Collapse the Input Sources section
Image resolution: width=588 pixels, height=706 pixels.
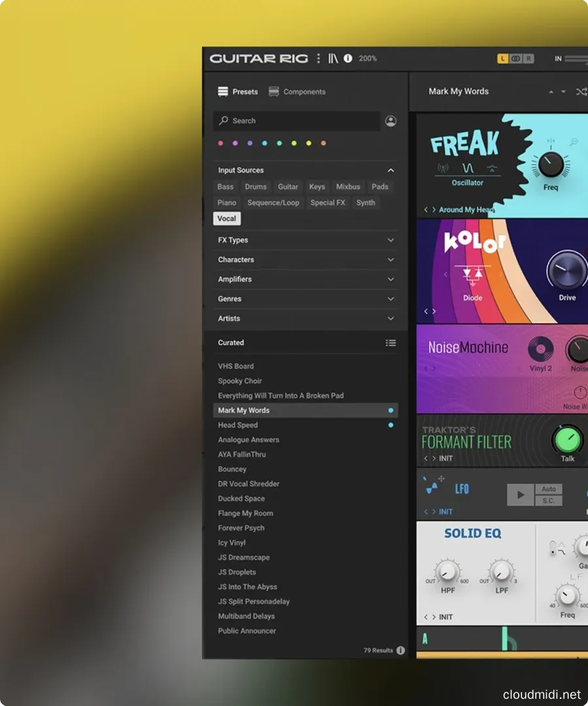click(390, 170)
